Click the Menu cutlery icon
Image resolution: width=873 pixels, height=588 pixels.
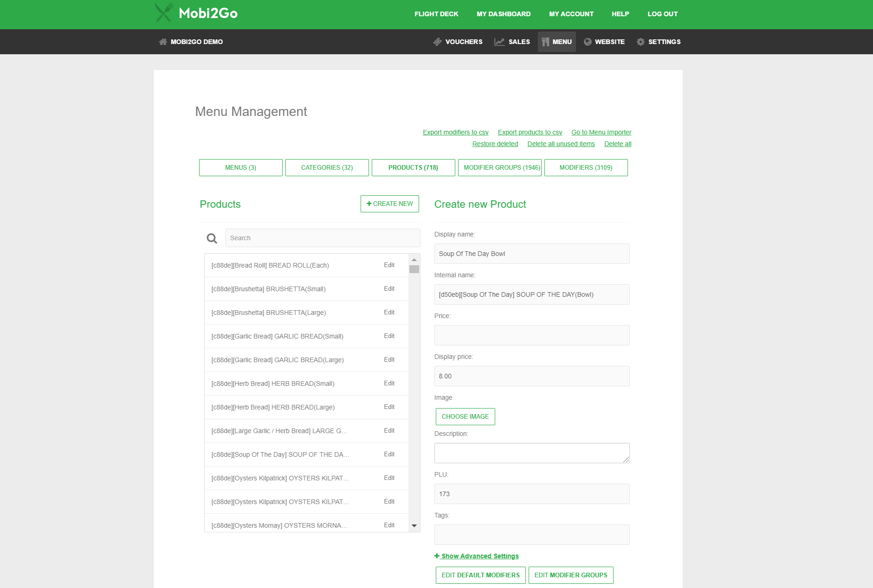tap(545, 42)
